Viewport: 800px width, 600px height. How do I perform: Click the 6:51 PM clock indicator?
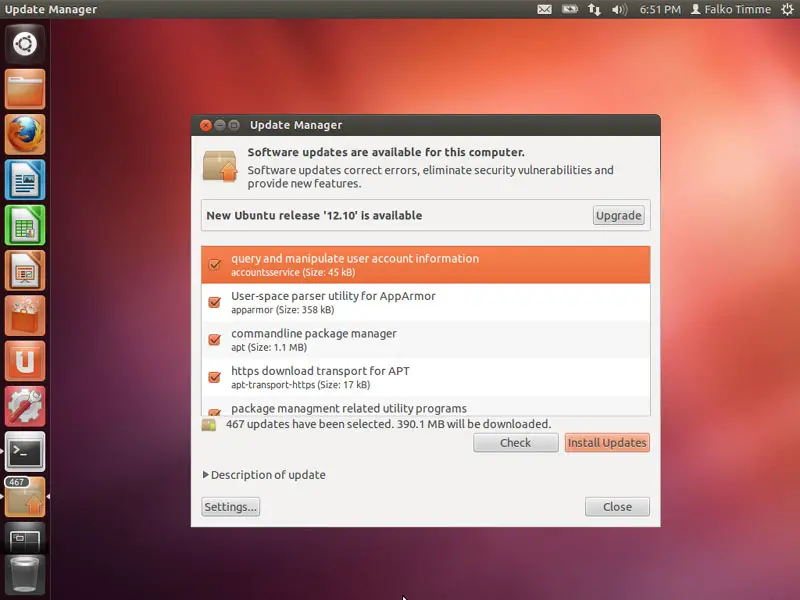click(660, 9)
